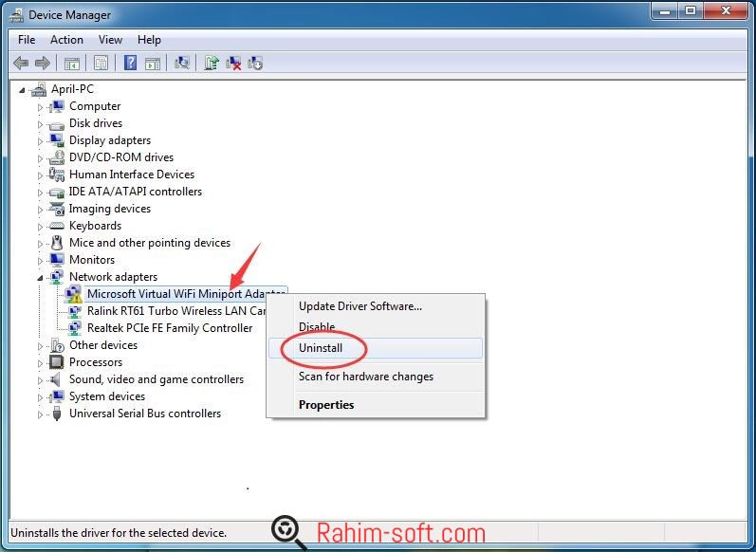This screenshot has height=552, width=756.
Task: Expand the IDE ATA/ATAPI controllers arrow
Action: point(40,193)
